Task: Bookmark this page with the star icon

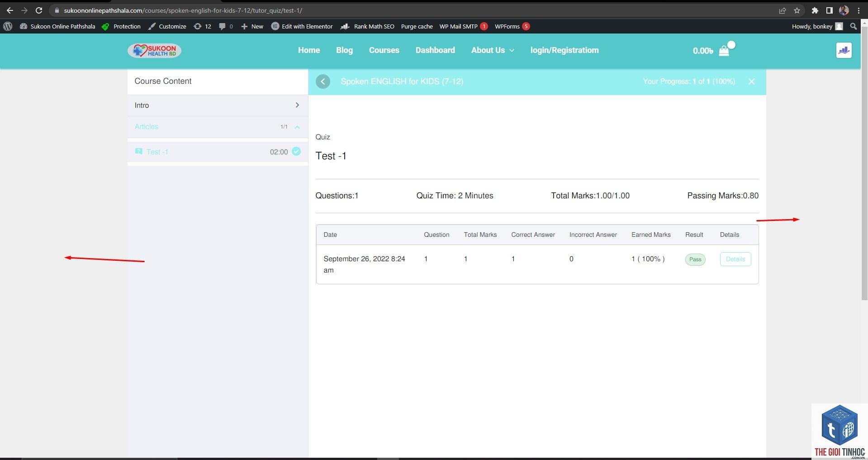Action: [x=797, y=10]
